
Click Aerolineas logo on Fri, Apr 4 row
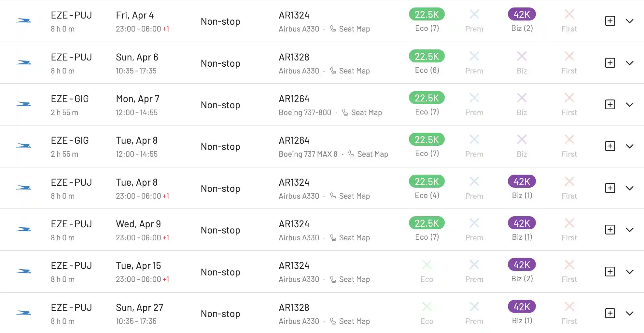tap(23, 21)
